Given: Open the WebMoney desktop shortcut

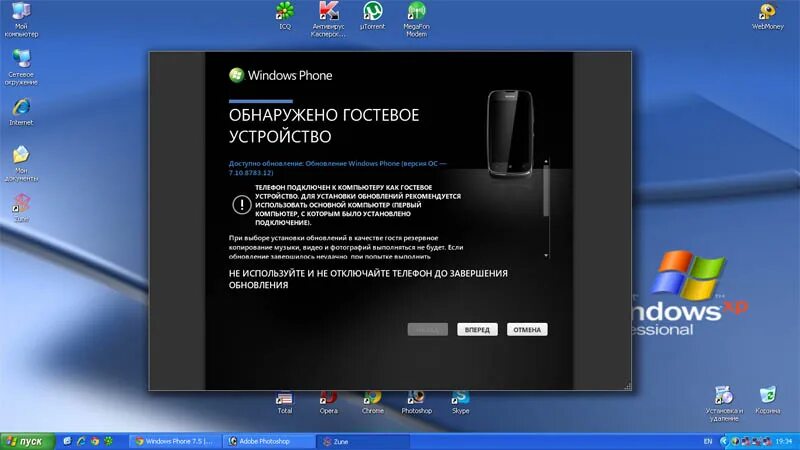Looking at the screenshot, I should click(767, 16).
